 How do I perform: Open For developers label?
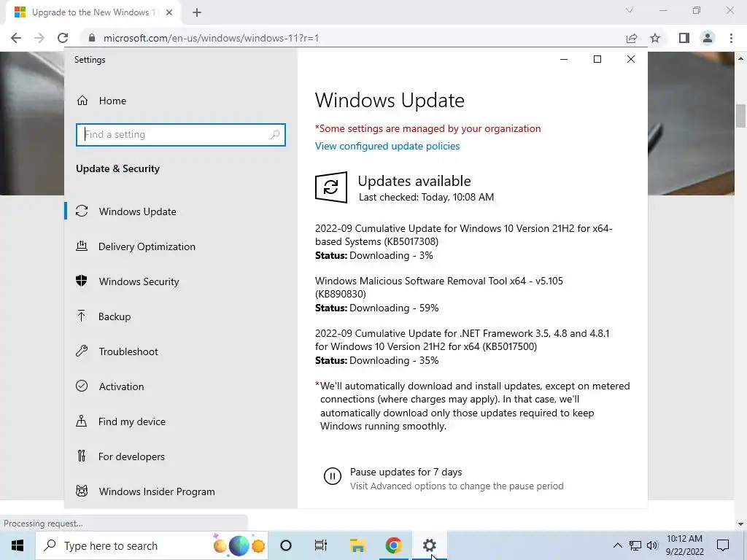pyautogui.click(x=131, y=456)
